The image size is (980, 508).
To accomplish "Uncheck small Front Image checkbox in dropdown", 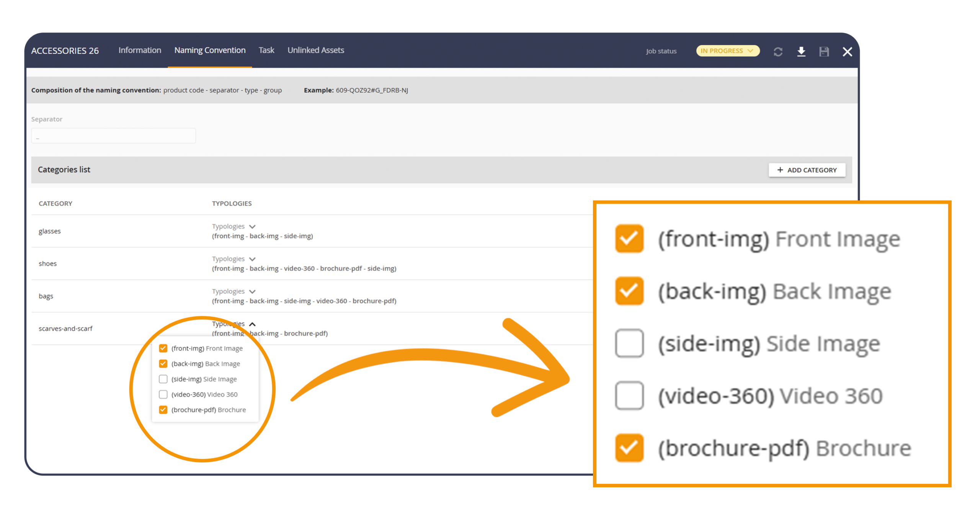I will coord(163,348).
